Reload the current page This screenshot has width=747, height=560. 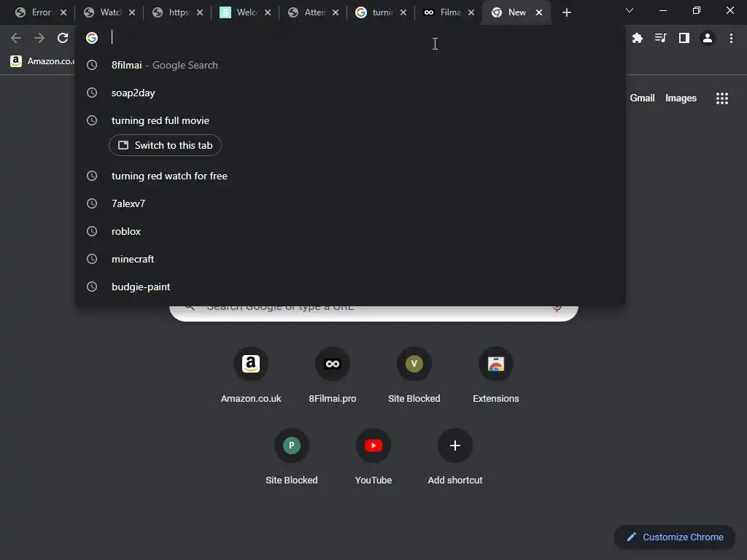click(x=63, y=38)
